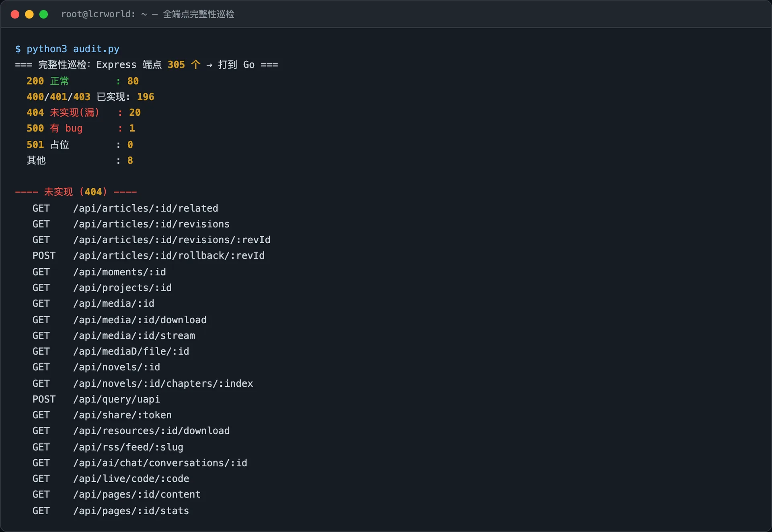
Task: Click '/api/moments/:id' path
Action: 119,272
